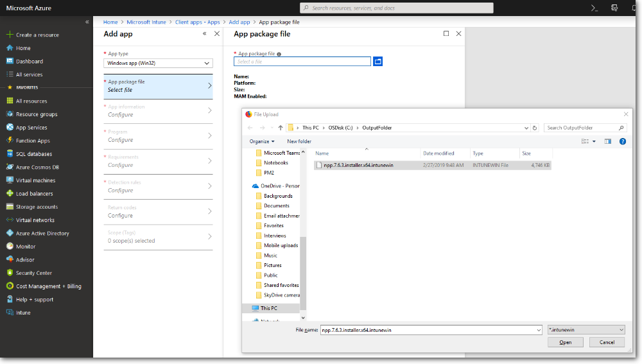Expand the *.intunewin file type dropdown
This screenshot has width=642, height=364.
pyautogui.click(x=586, y=329)
